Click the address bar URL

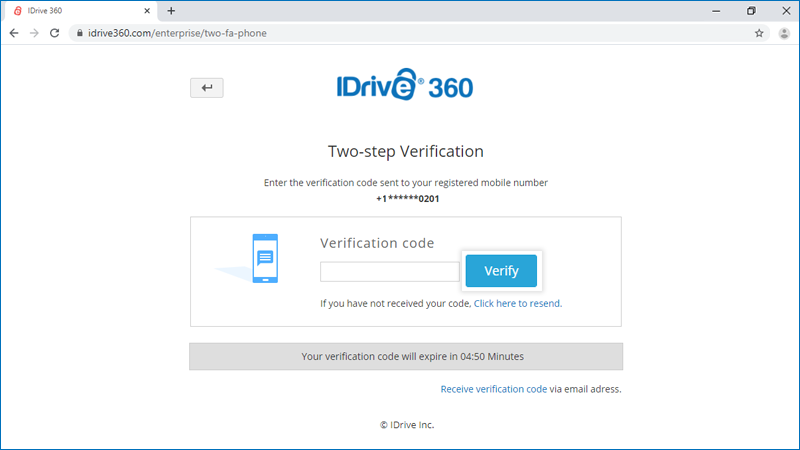click(177, 33)
